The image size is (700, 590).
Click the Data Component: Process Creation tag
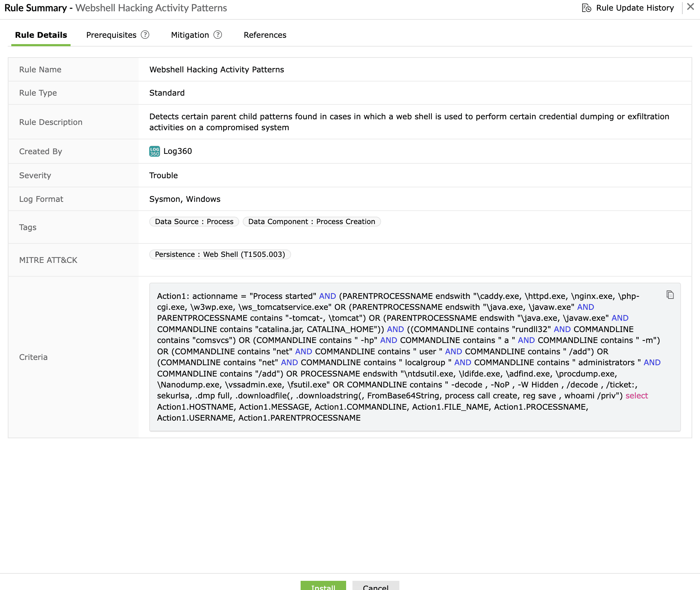(311, 221)
